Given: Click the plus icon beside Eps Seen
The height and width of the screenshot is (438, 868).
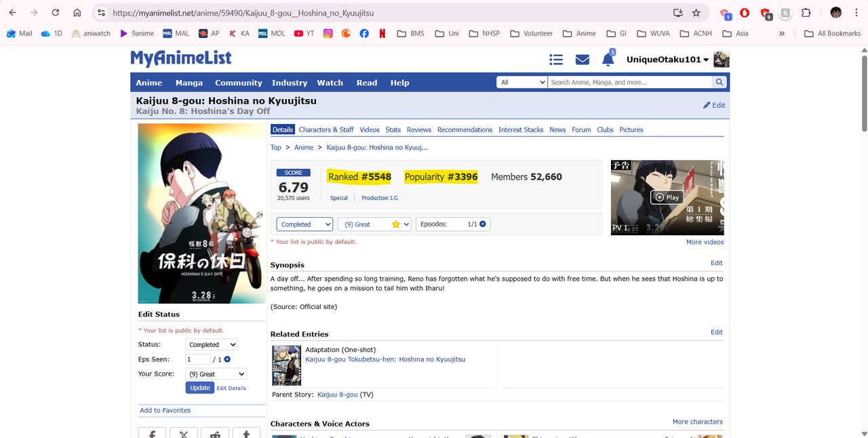Looking at the screenshot, I should pyautogui.click(x=227, y=359).
